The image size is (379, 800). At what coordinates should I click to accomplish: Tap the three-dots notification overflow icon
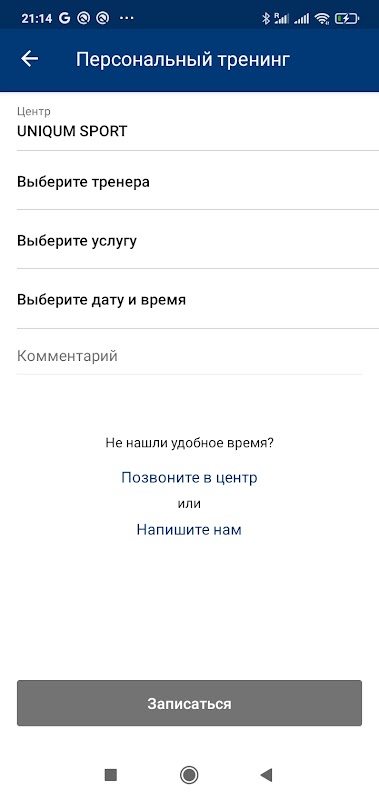[127, 18]
